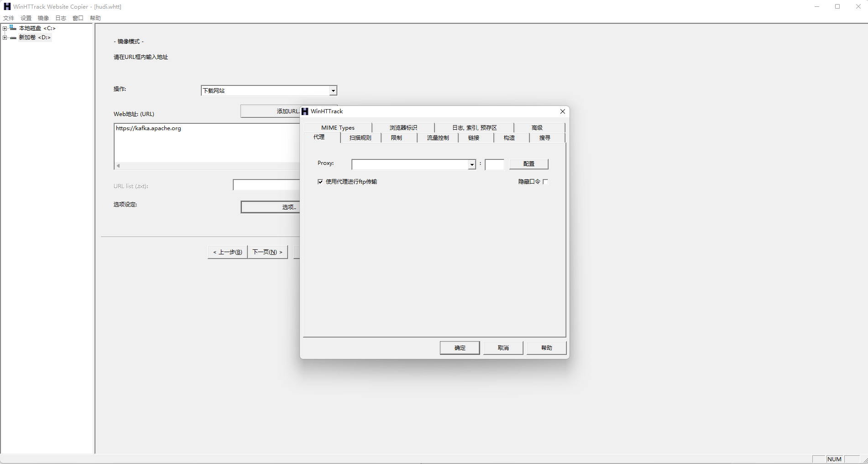Screen dimensions: 868x464
Task: Click the proxy port input field
Action: [494, 164]
